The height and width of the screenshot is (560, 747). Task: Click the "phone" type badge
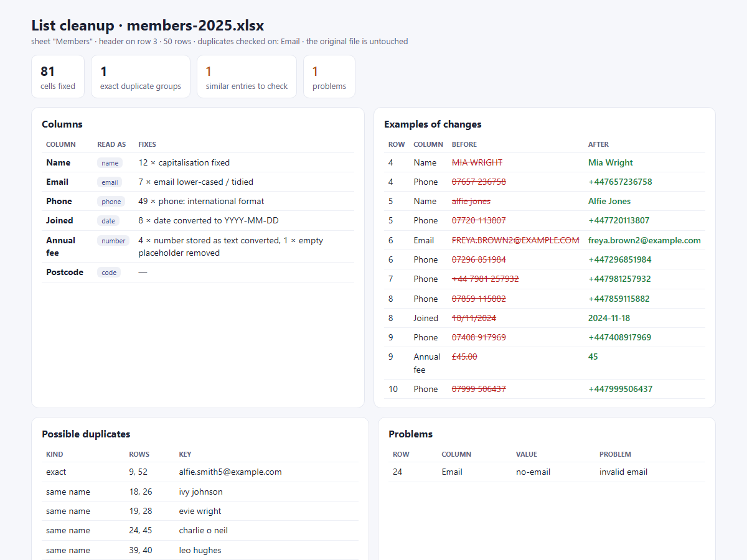coord(111,202)
